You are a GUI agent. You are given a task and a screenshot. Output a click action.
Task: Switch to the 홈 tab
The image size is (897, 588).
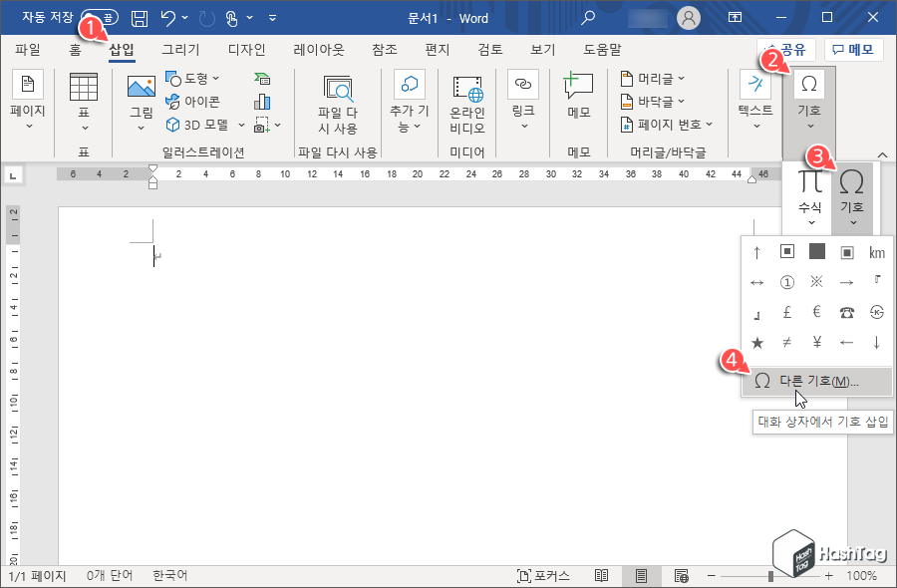point(75,49)
